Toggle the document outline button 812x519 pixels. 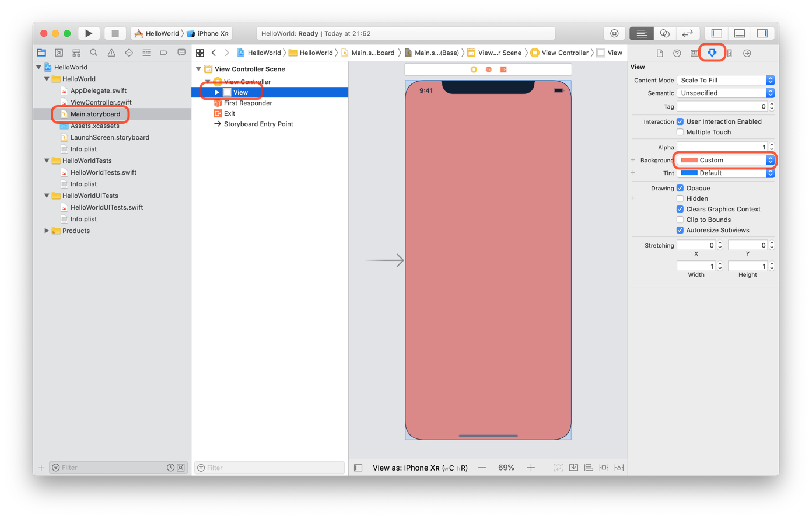(x=358, y=468)
